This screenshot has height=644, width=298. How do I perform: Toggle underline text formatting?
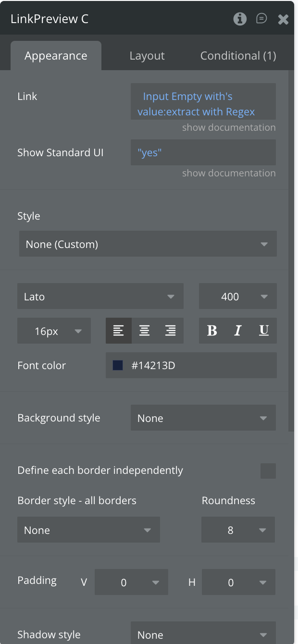[x=263, y=331]
